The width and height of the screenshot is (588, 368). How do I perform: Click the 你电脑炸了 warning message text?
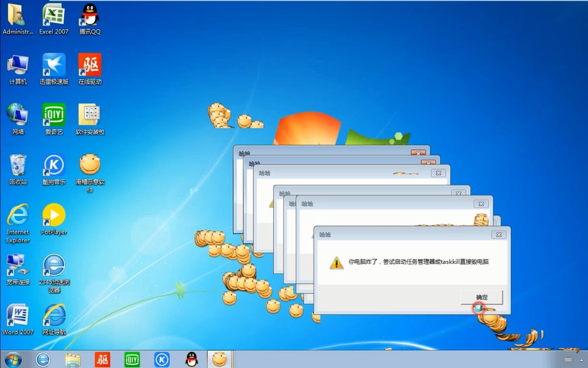pyautogui.click(x=419, y=262)
